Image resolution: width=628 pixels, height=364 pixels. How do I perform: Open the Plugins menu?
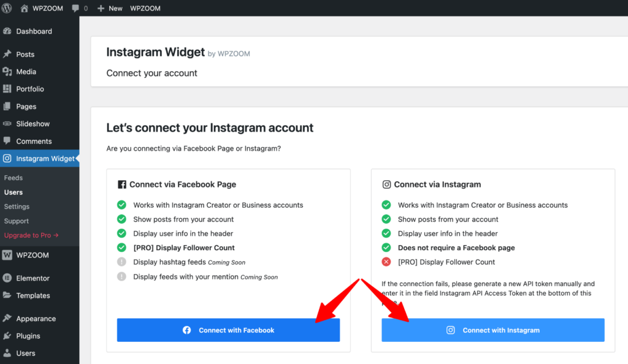[x=28, y=336]
